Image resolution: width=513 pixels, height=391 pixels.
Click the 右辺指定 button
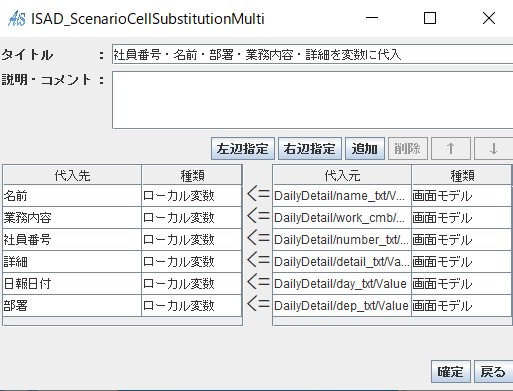[310, 148]
